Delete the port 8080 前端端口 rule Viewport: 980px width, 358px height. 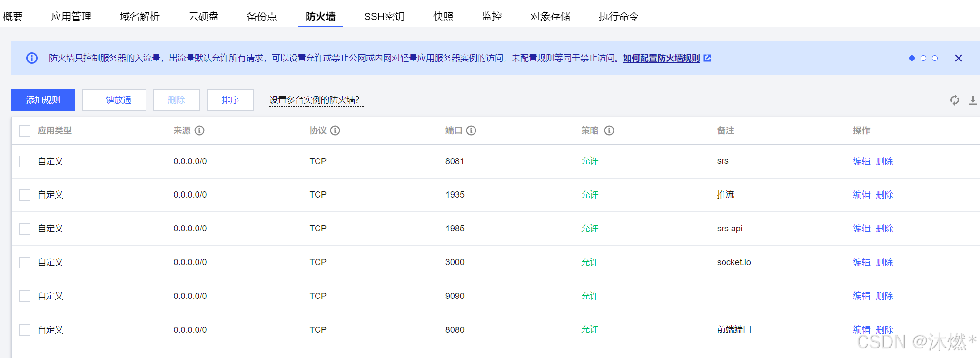click(884, 329)
